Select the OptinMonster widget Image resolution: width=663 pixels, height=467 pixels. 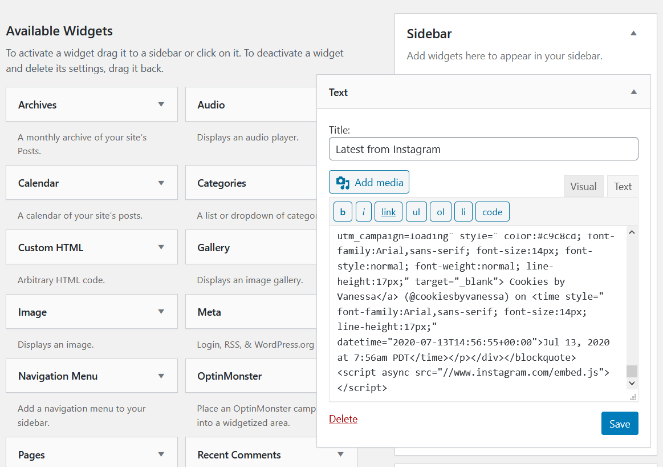click(251, 376)
